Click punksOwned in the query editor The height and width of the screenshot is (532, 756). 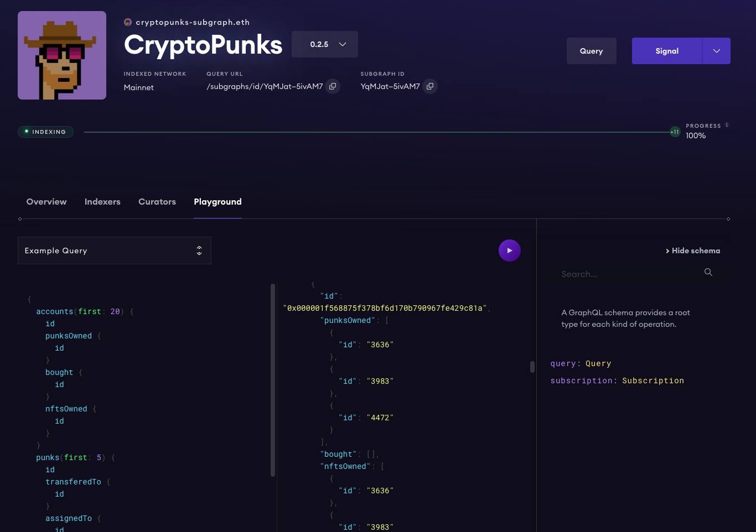click(x=69, y=336)
